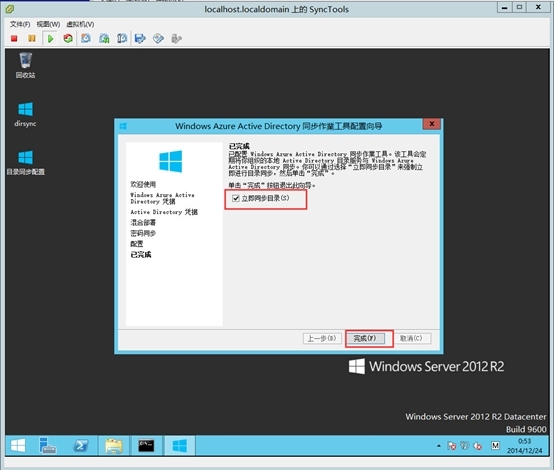Click the CD/DVD connect toolbar icon
554x470 pixels.
point(158,38)
